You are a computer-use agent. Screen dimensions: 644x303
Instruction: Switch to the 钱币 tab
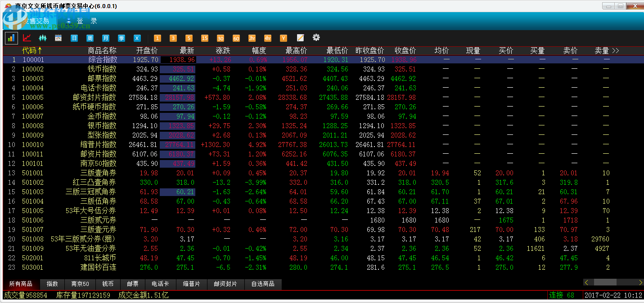click(108, 284)
